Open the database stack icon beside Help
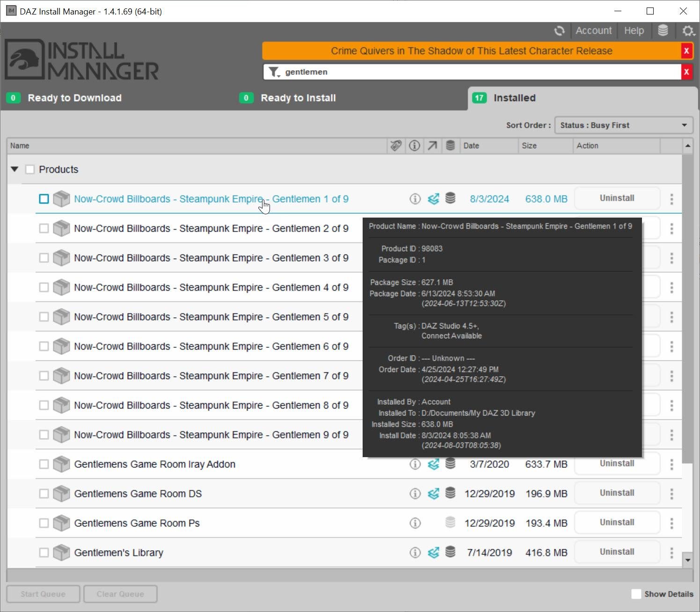Screen dimensions: 700x612 coord(663,30)
